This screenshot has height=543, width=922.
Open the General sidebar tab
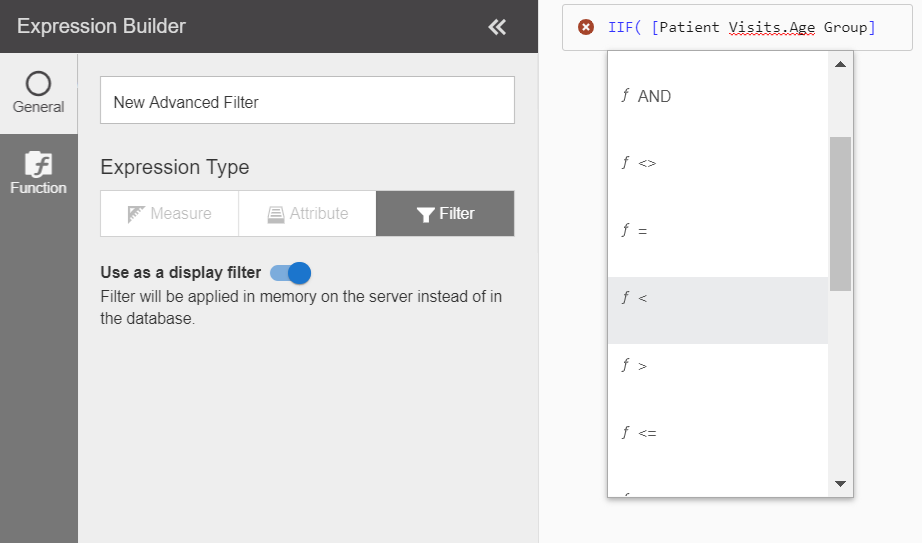tap(38, 93)
